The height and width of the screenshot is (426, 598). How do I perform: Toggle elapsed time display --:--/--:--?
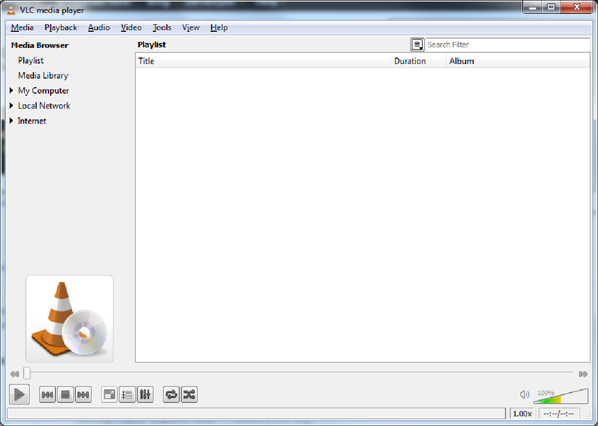[x=558, y=414]
